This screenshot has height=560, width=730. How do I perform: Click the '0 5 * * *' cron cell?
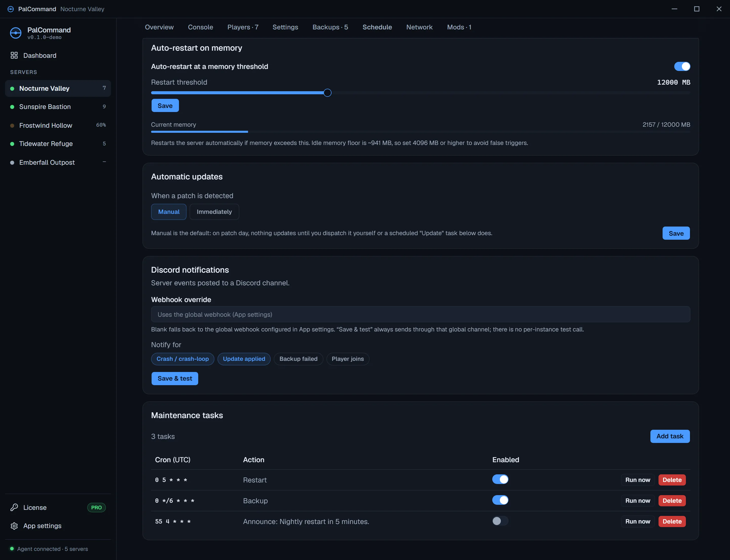pos(171,480)
